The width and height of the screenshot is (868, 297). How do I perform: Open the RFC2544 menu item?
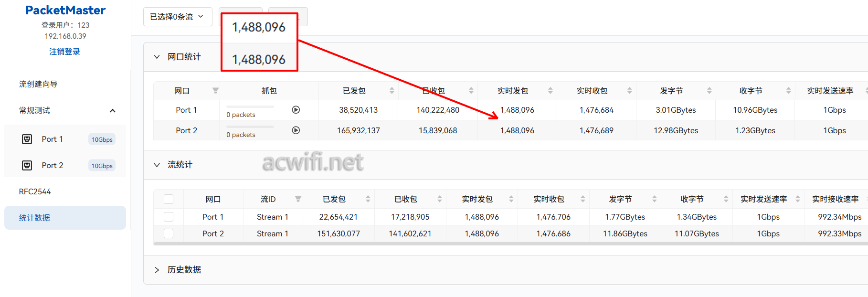(35, 191)
